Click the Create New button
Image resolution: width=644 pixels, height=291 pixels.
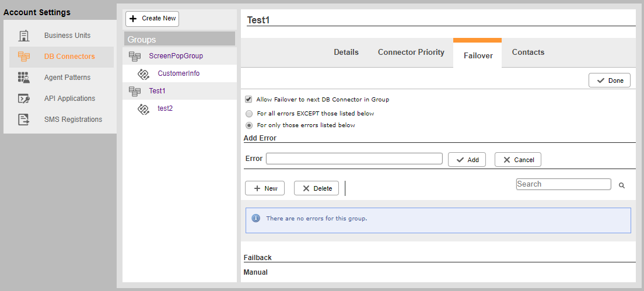tap(152, 19)
